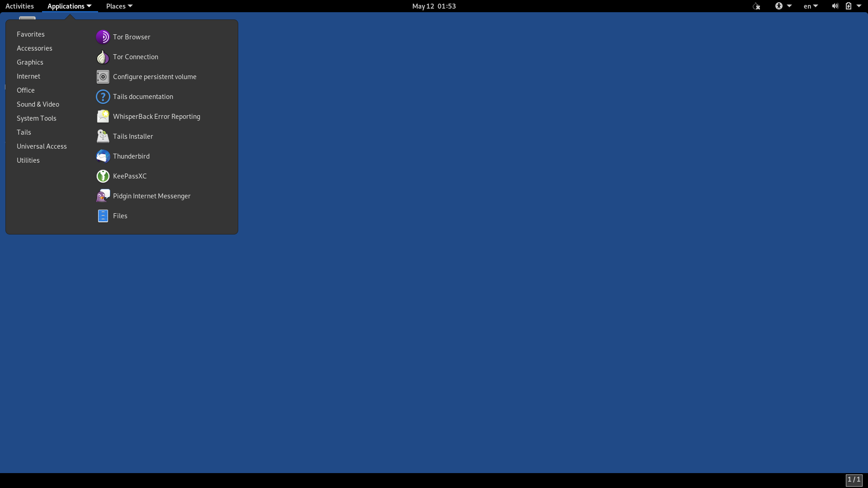Click the 'Configure persistent volume' label
This screenshot has height=488, width=868.
(x=155, y=77)
